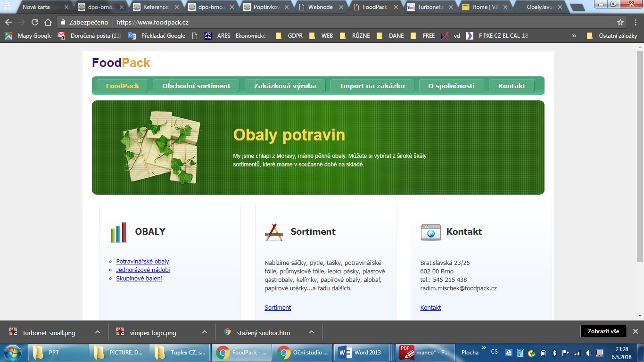Open the Zakázková výroba menu item

[285, 86]
